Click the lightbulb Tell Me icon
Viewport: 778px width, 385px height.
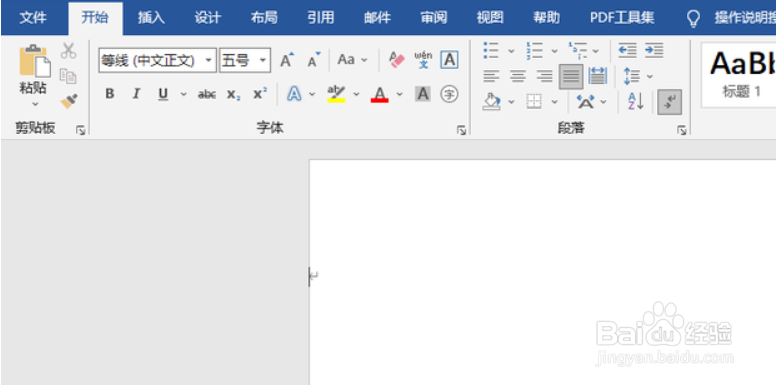693,18
